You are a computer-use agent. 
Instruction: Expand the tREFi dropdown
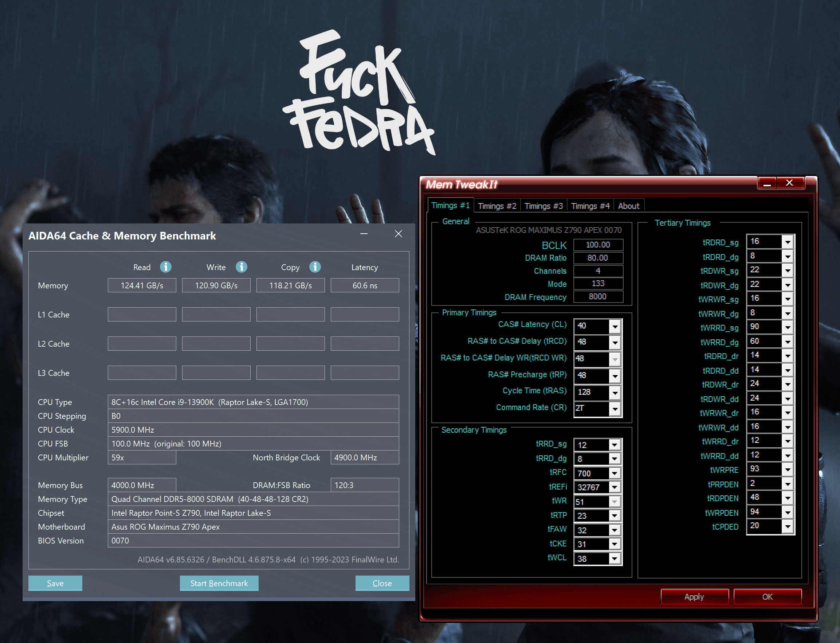(615, 487)
